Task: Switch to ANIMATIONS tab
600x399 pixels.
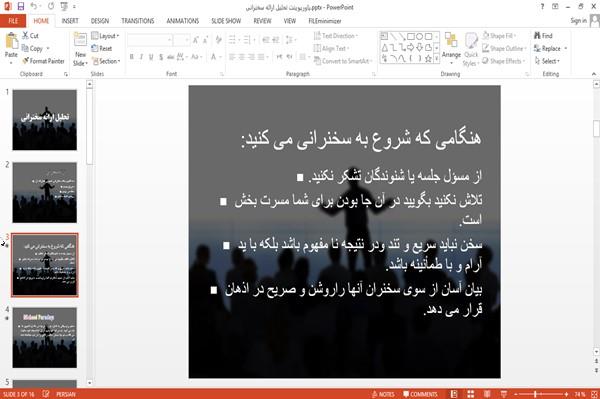Action: (183, 21)
